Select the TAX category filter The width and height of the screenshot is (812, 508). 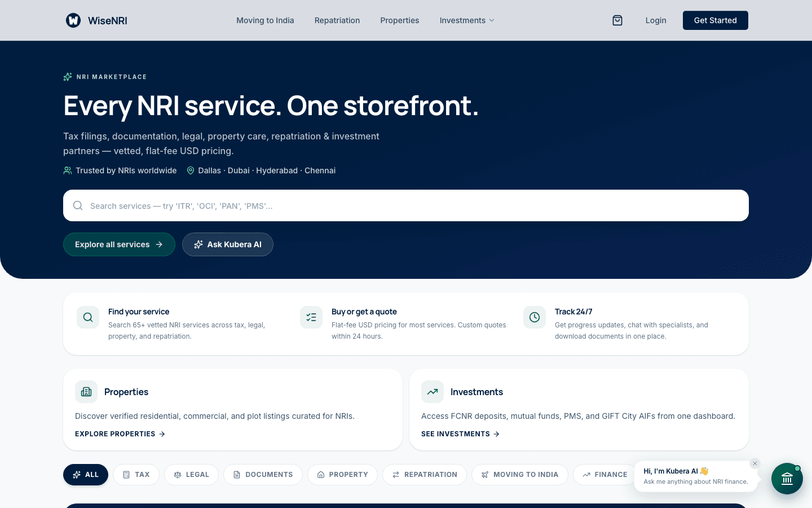click(136, 475)
